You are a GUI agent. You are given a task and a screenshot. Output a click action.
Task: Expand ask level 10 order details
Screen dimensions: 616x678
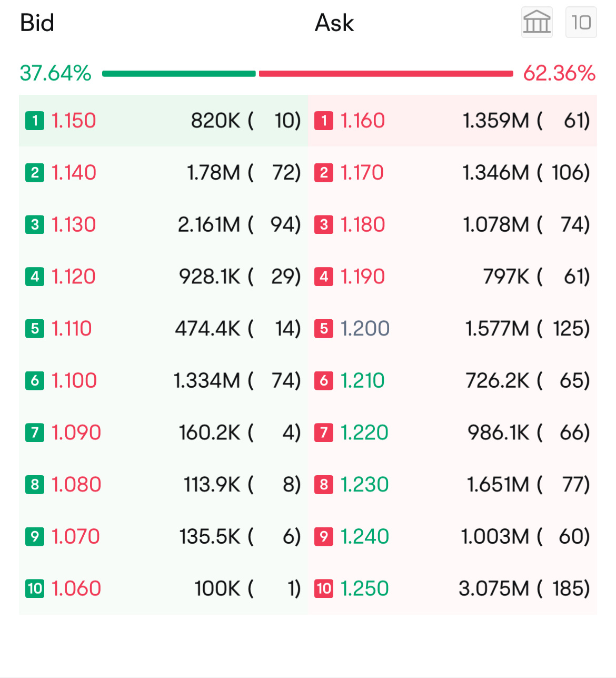coord(453,588)
